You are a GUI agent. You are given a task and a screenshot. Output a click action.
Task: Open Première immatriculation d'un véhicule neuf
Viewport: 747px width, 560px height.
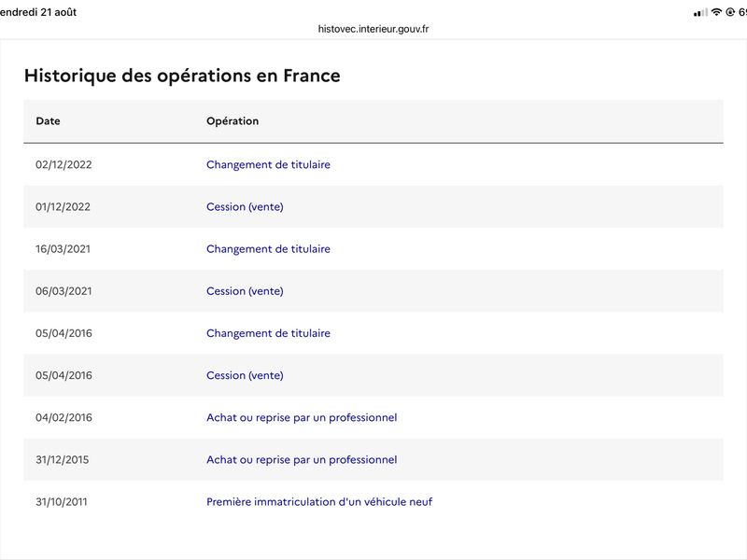319,502
